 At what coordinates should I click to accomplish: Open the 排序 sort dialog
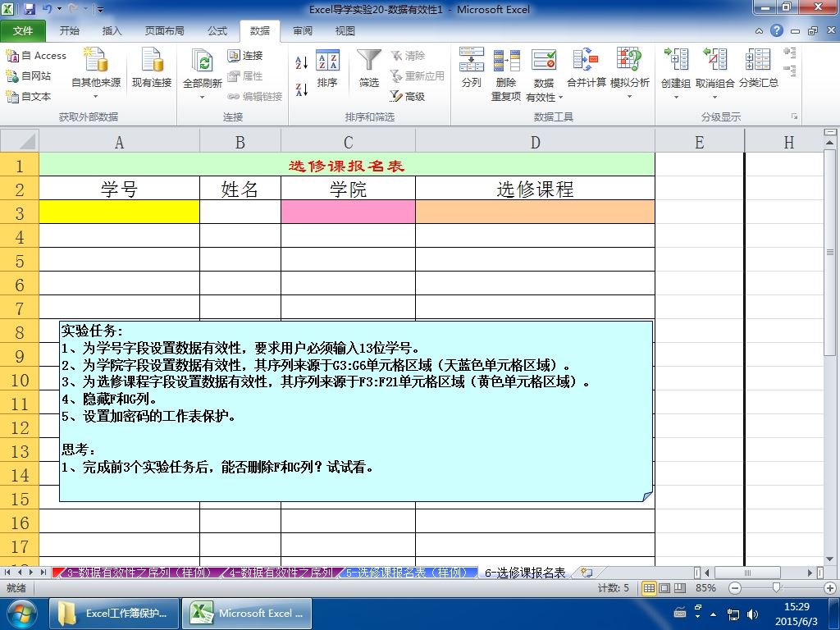pyautogui.click(x=327, y=68)
